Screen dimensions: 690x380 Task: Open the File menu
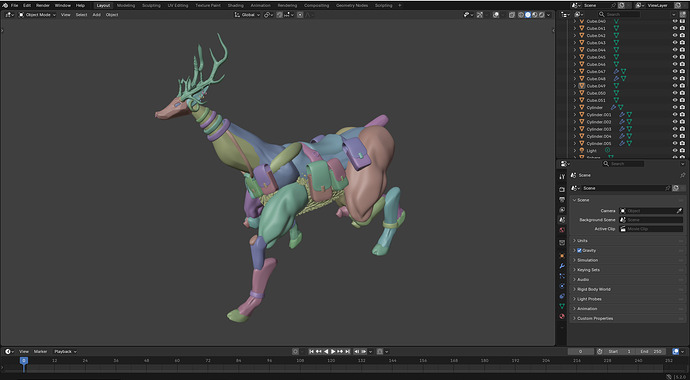point(15,6)
